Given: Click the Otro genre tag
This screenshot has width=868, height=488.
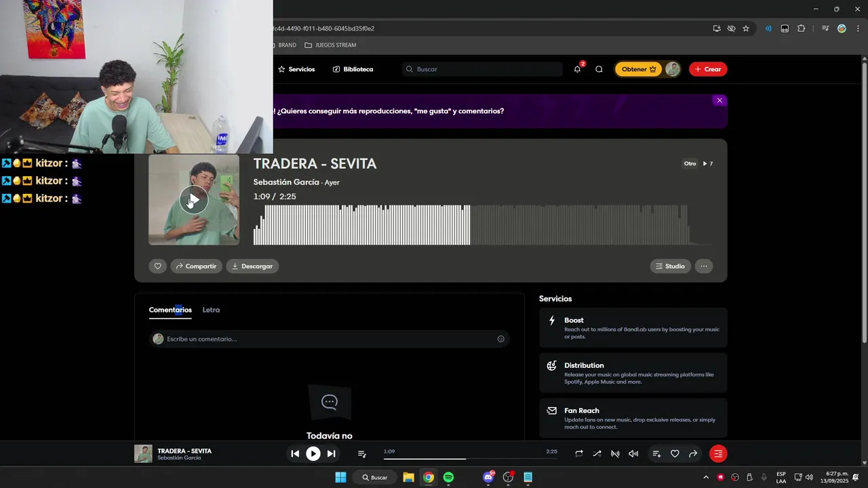Looking at the screenshot, I should point(690,163).
